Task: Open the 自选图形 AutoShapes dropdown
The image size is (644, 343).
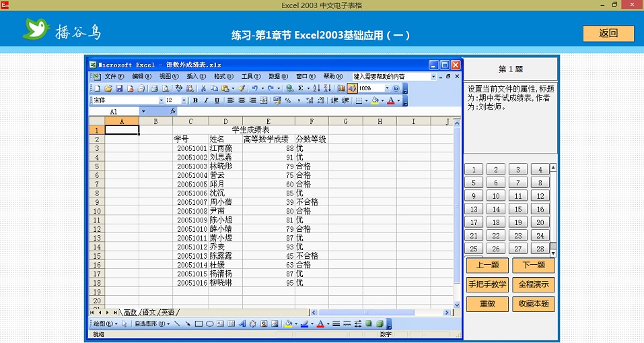Action: 152,324
